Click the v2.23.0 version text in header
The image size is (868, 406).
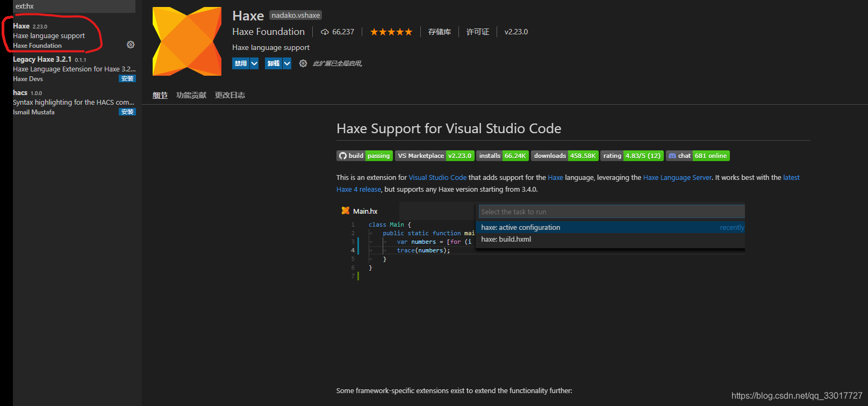click(516, 32)
